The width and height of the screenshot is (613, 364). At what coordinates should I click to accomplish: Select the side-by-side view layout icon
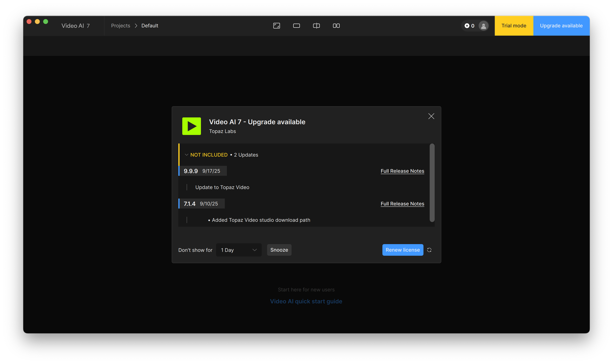coord(336,26)
